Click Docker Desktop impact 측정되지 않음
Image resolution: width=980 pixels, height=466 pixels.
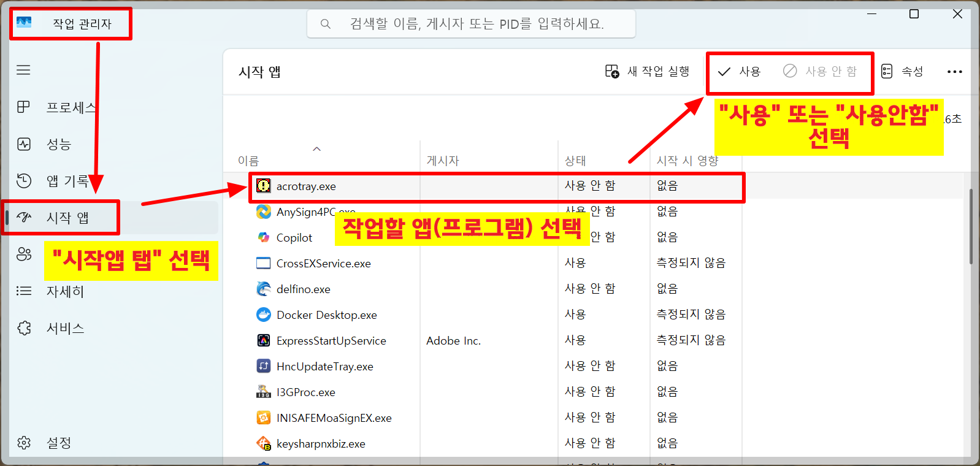(691, 315)
